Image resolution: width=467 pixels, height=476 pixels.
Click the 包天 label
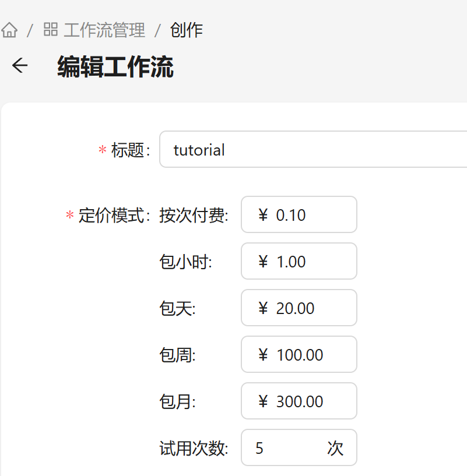pyautogui.click(x=177, y=309)
